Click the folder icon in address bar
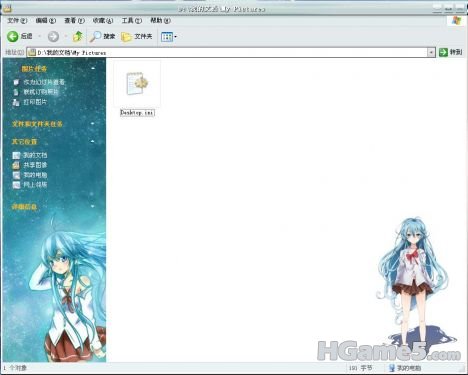 [32, 52]
